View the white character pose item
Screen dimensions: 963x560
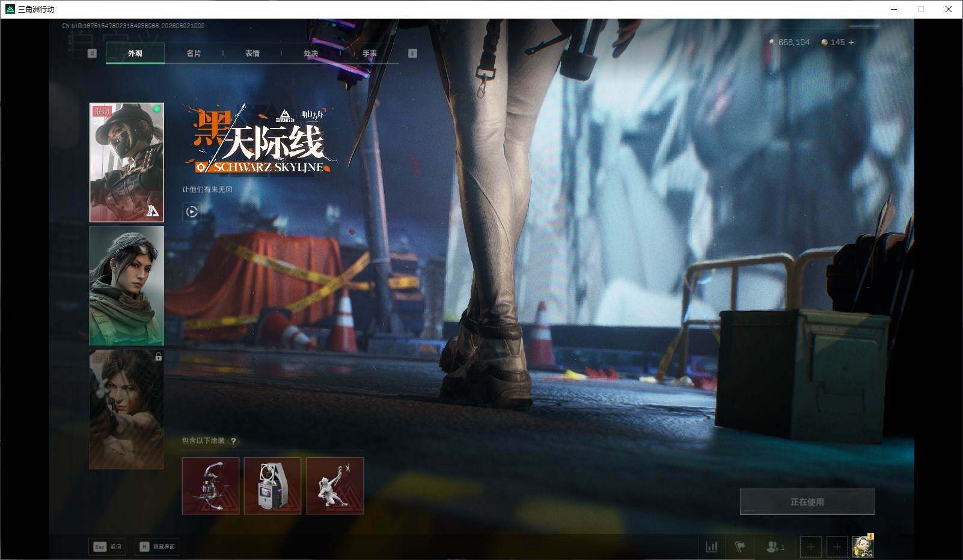point(335,485)
